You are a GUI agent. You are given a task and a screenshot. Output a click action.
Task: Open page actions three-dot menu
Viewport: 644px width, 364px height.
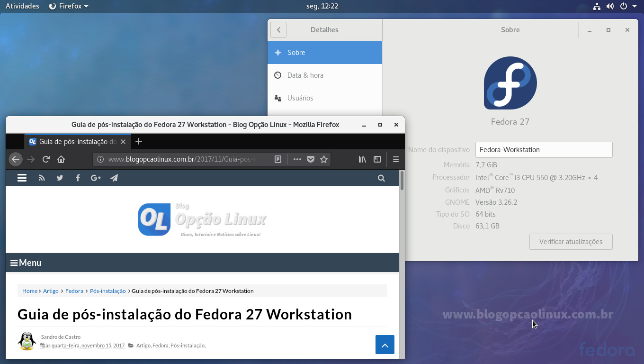coord(297,159)
